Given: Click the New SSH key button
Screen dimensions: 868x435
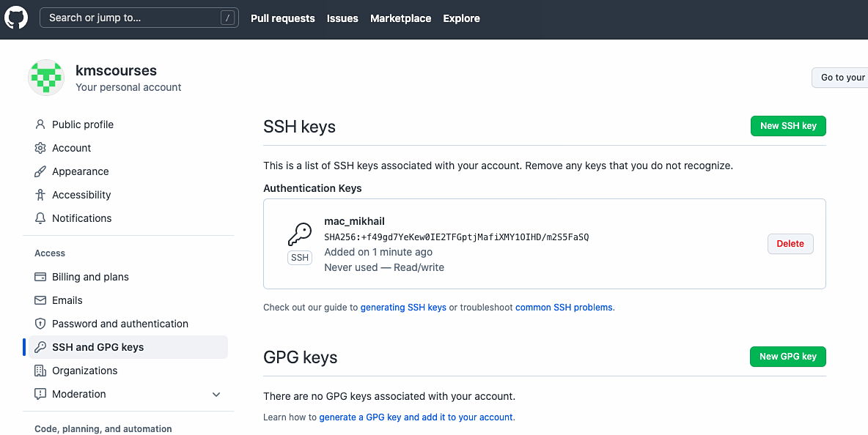Looking at the screenshot, I should (x=788, y=126).
